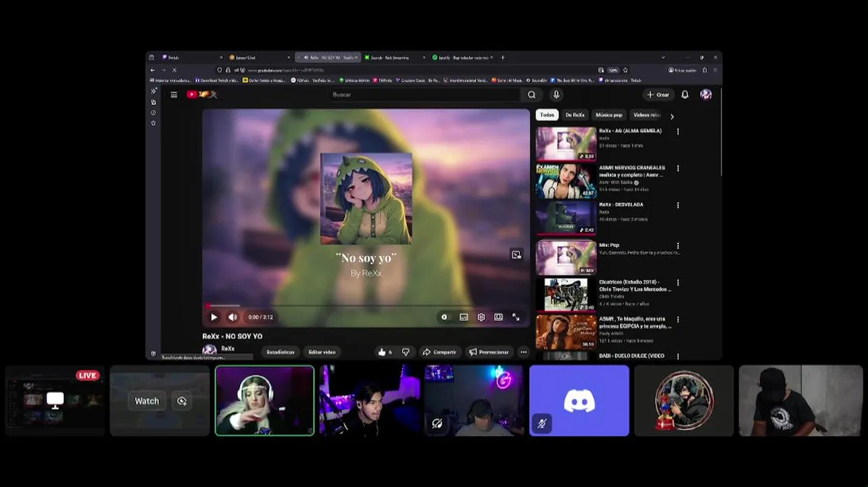Screen dimensions: 868x487
Task: Open the Cicatrices (Estudio 2018) video title
Action: click(635, 285)
